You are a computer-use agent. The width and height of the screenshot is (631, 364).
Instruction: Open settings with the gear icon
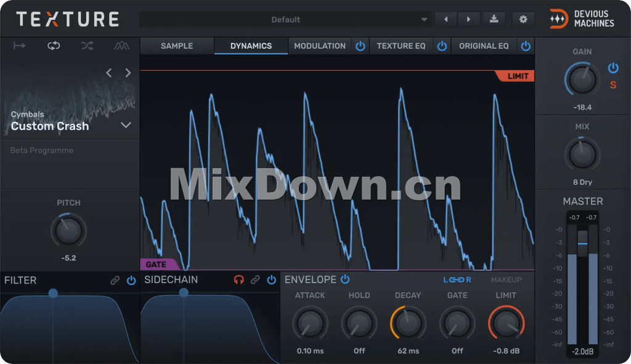(523, 19)
